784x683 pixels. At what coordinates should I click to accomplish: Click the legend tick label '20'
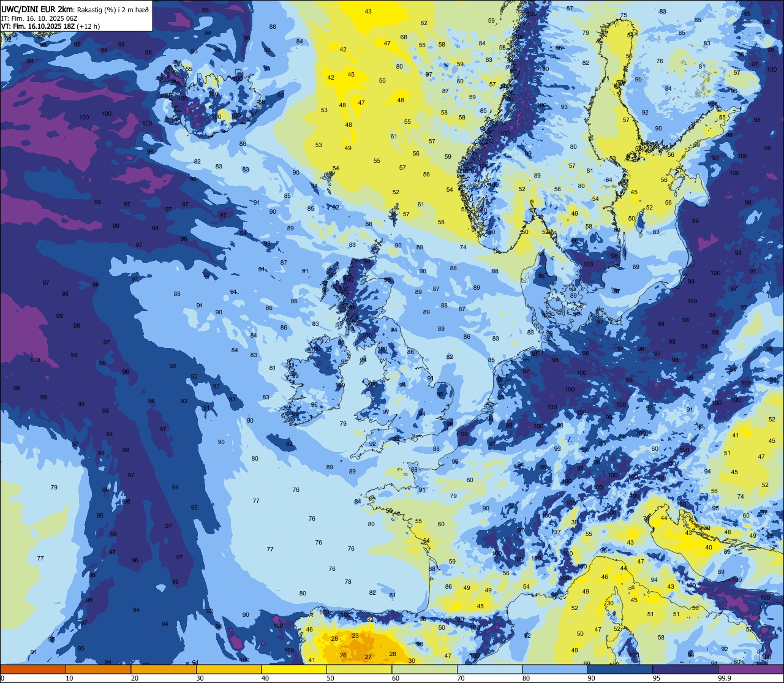click(x=135, y=678)
